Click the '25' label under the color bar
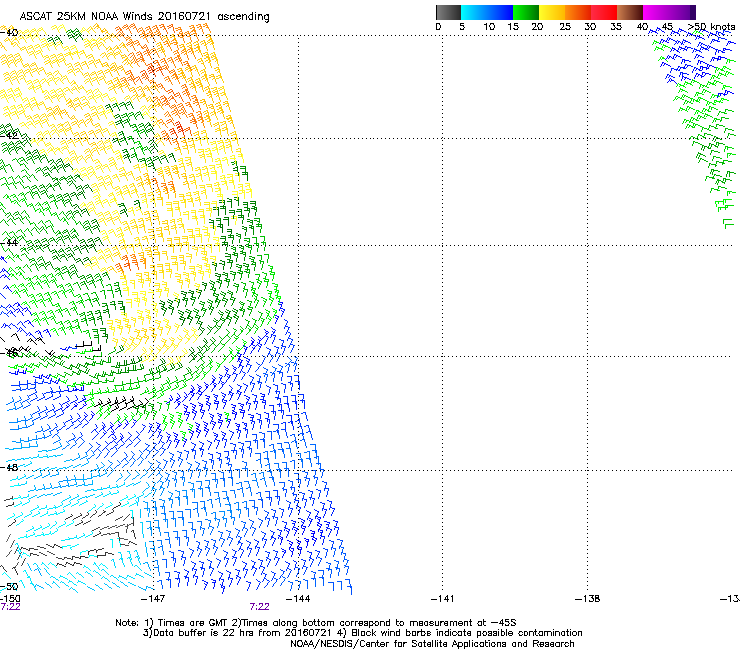This screenshot has width=740, height=650. (565, 27)
